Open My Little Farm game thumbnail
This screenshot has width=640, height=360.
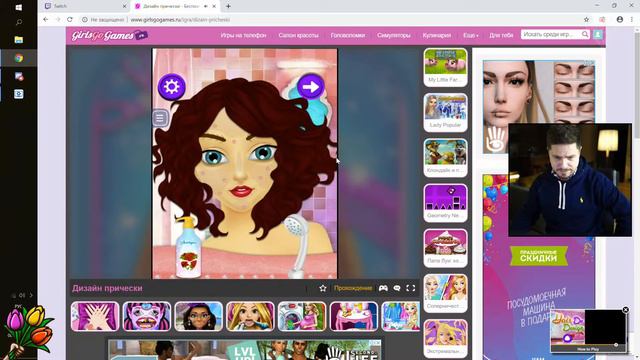click(445, 67)
